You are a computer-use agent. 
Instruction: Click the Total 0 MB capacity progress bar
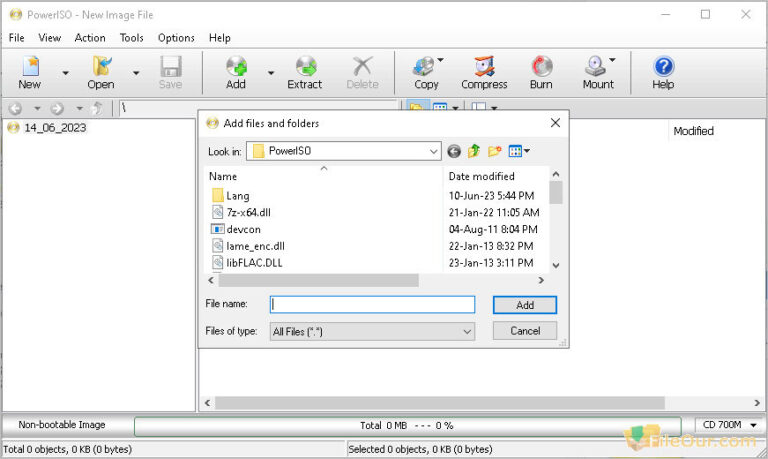(x=408, y=426)
